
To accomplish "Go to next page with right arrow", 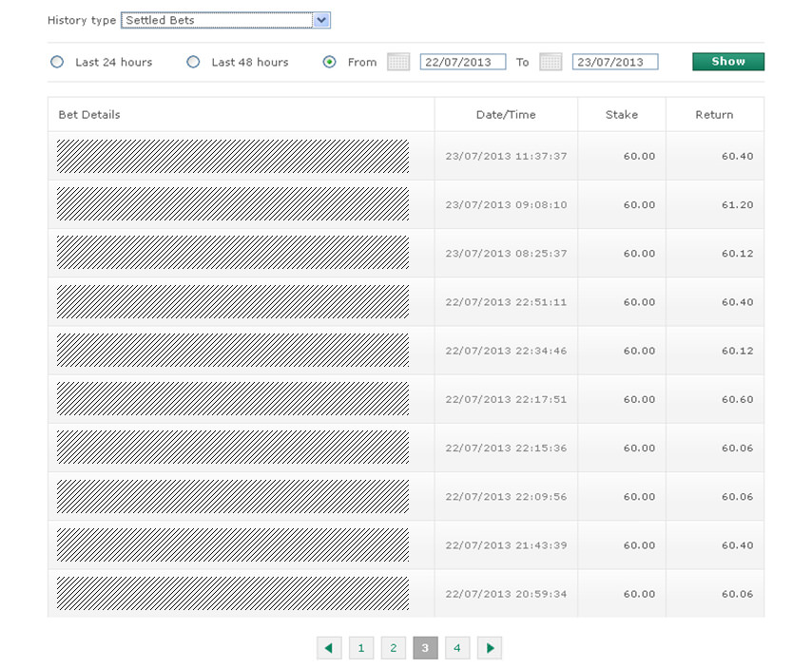I will coord(490,648).
